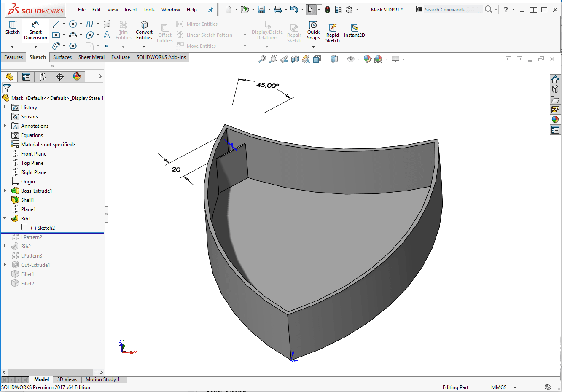Open the PropertyManager panel tab
Screen dimensions: 562x392
[26, 76]
